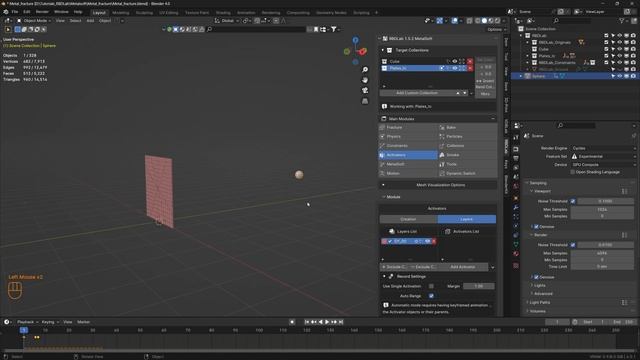This screenshot has height=360, width=640.
Task: Collapse the Target Collections panel
Action: coord(383,50)
